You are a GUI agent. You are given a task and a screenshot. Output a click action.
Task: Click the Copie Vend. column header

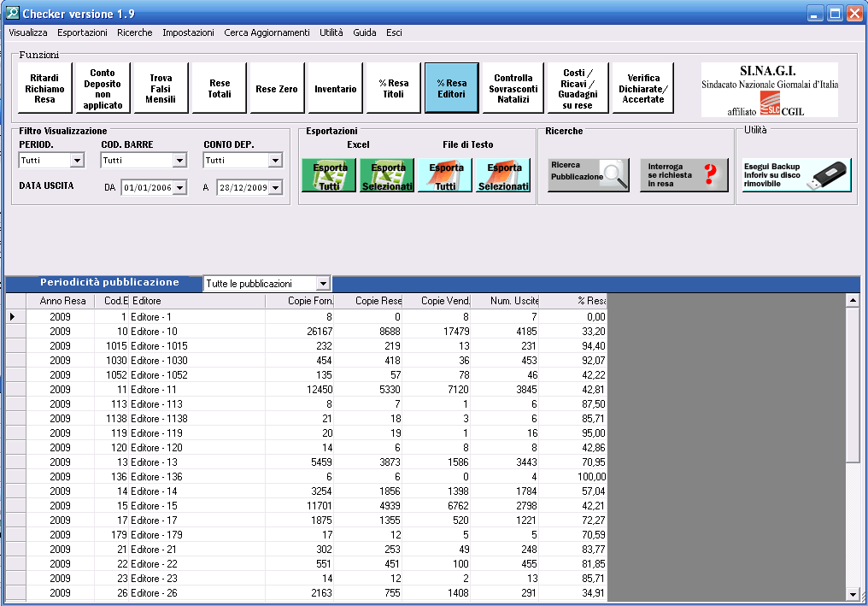(x=437, y=301)
